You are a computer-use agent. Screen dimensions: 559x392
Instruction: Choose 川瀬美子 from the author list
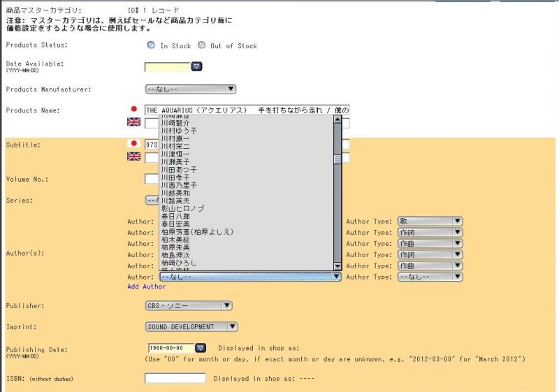(x=247, y=162)
